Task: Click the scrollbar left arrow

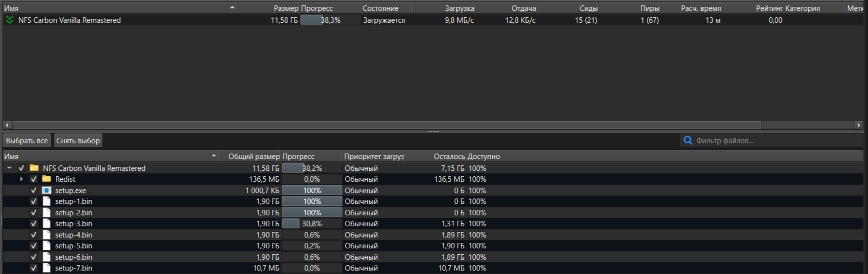Action: 7,125
